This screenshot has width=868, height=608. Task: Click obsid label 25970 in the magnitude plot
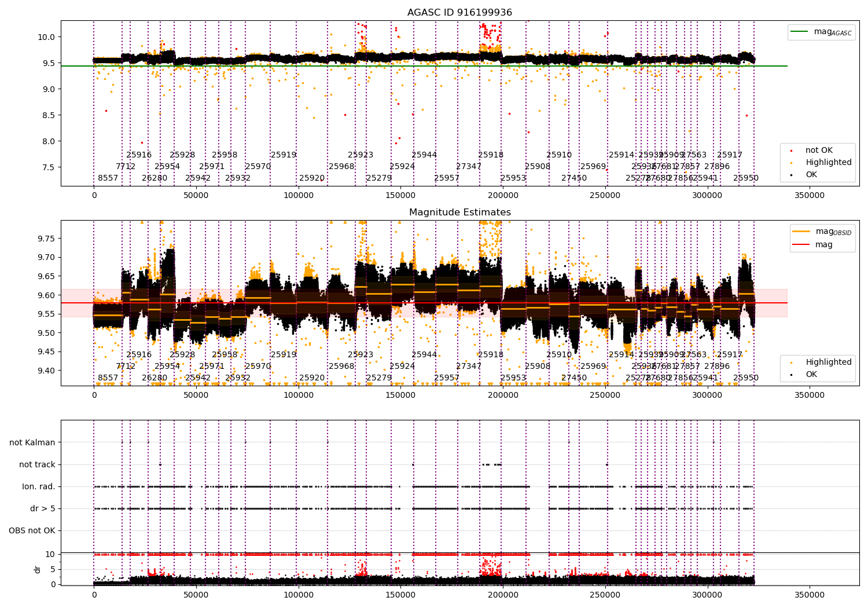tap(258, 367)
